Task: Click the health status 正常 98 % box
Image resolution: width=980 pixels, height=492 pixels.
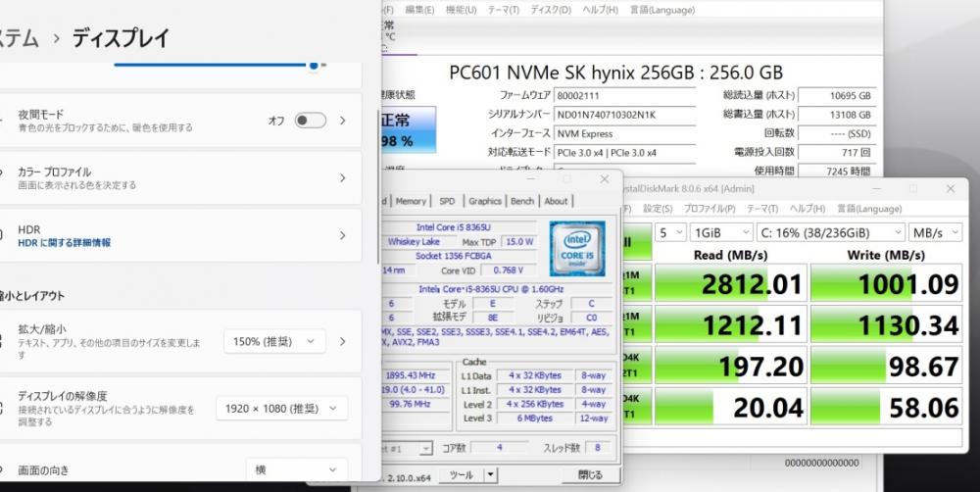Action: [x=407, y=130]
